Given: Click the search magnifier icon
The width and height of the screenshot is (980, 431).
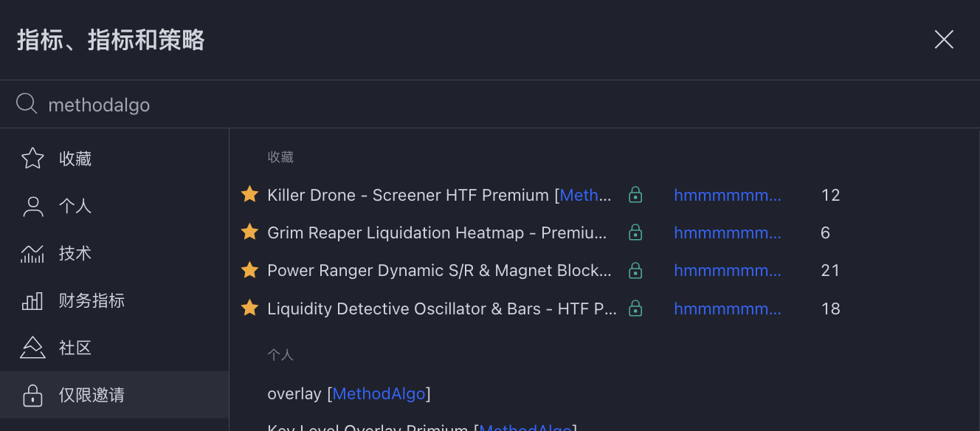Looking at the screenshot, I should coord(27,104).
